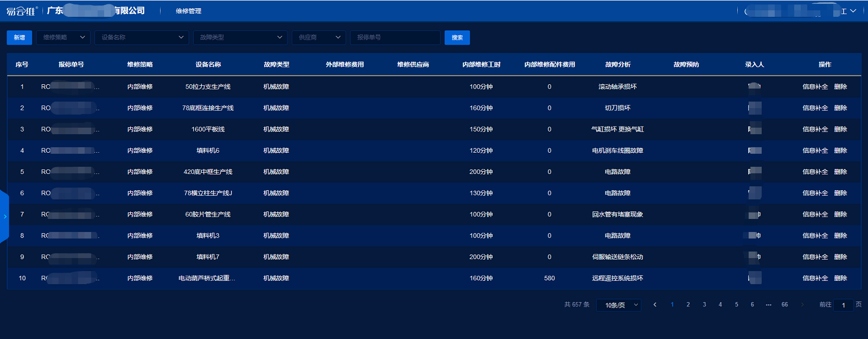Delete the 电动葫芦桥式起重 row

click(x=840, y=278)
